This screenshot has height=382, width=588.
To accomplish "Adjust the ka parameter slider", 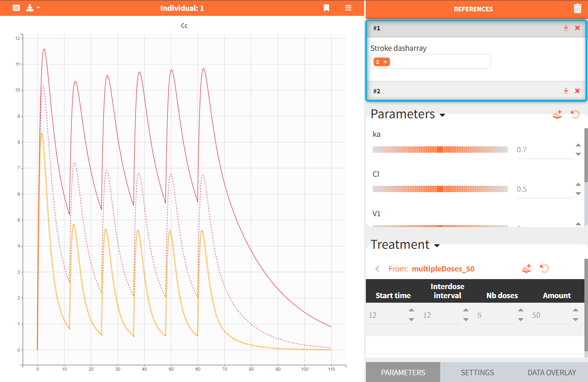I will click(x=440, y=150).
